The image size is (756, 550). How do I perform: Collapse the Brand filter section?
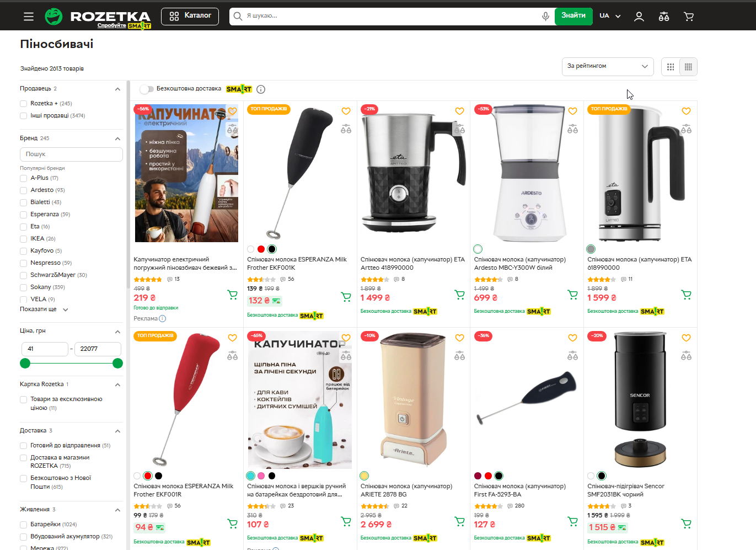(x=117, y=138)
